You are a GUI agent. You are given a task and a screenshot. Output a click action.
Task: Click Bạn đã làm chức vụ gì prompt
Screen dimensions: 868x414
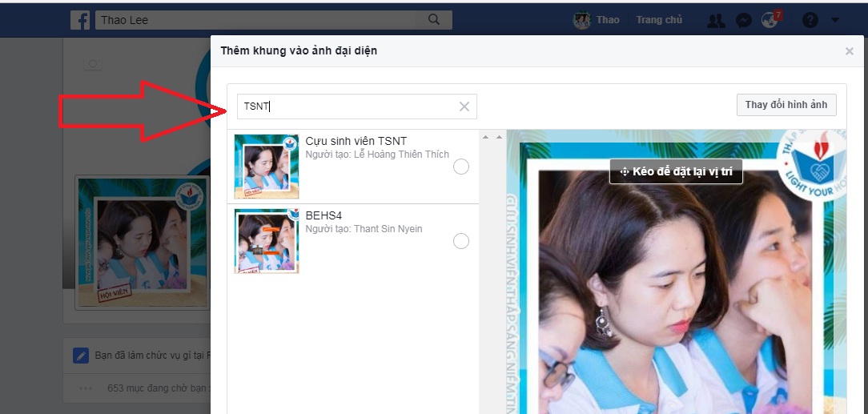152,356
